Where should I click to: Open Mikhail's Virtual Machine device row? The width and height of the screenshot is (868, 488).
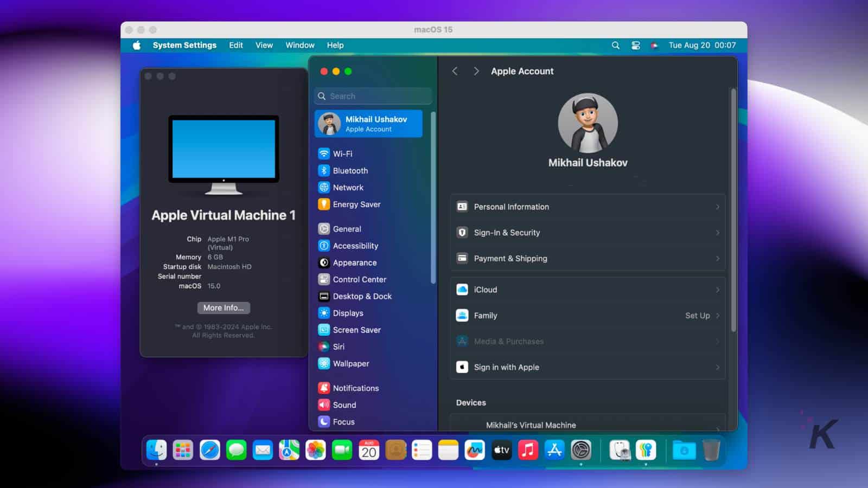click(x=588, y=423)
